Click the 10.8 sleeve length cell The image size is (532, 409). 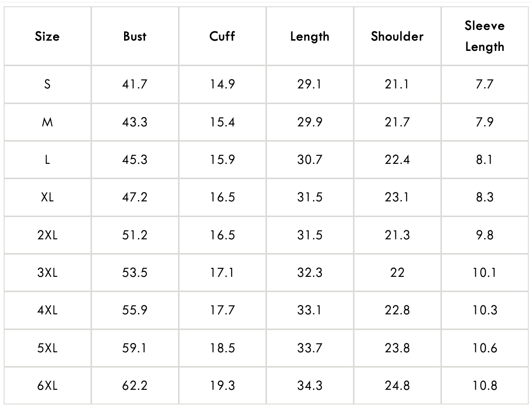point(485,386)
